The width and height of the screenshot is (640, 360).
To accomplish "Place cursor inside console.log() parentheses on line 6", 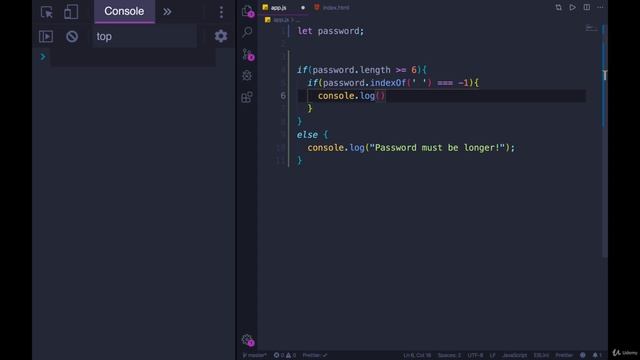I will tap(380, 96).
